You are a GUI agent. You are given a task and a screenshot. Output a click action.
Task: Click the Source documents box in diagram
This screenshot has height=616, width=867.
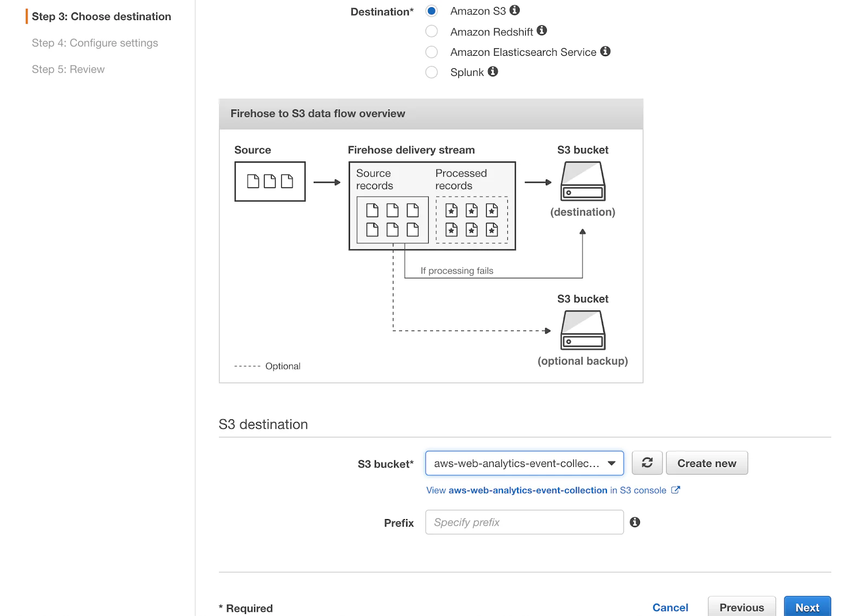click(270, 181)
